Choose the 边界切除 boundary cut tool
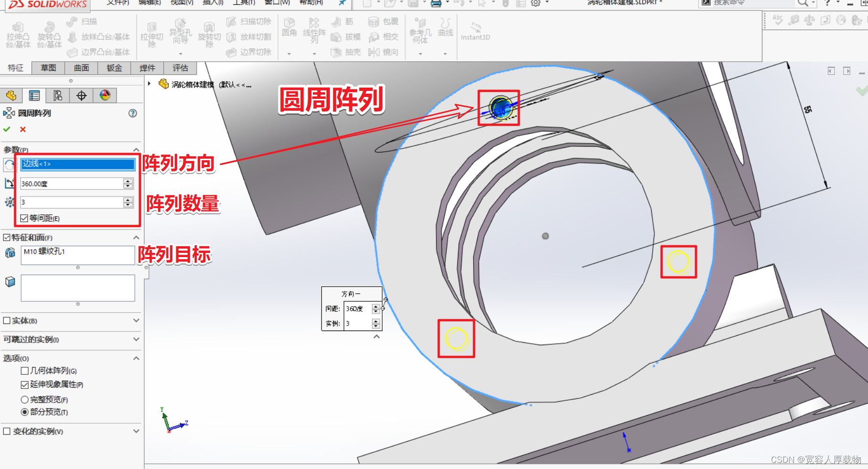 [x=248, y=52]
